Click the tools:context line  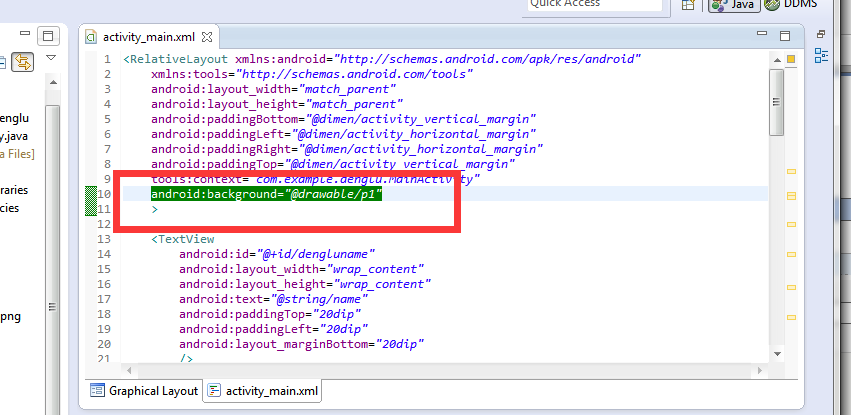coord(316,178)
